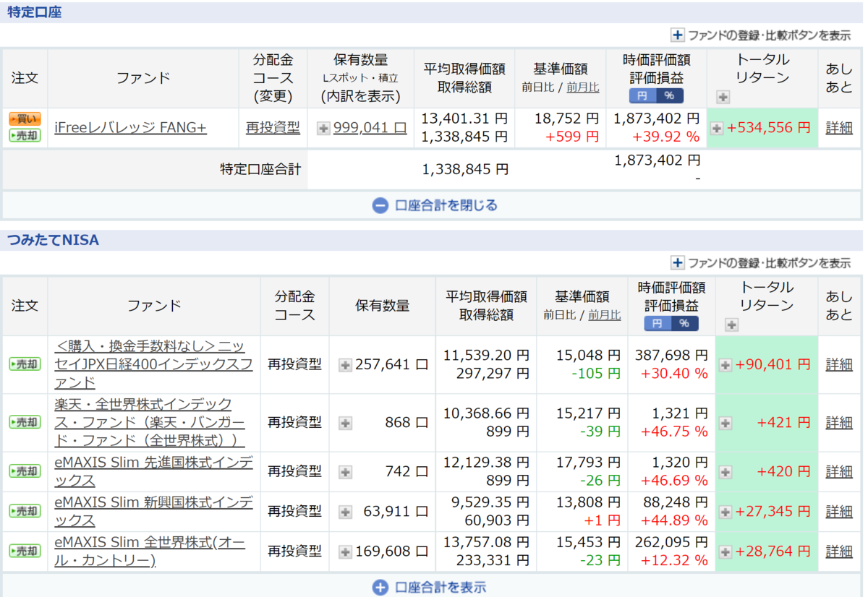Expand total return plus icon beside +28,764 円

coord(726,551)
